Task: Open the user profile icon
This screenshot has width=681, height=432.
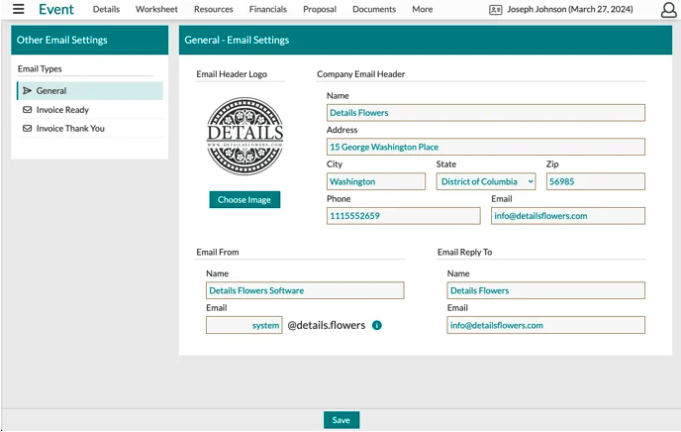Action: point(668,10)
